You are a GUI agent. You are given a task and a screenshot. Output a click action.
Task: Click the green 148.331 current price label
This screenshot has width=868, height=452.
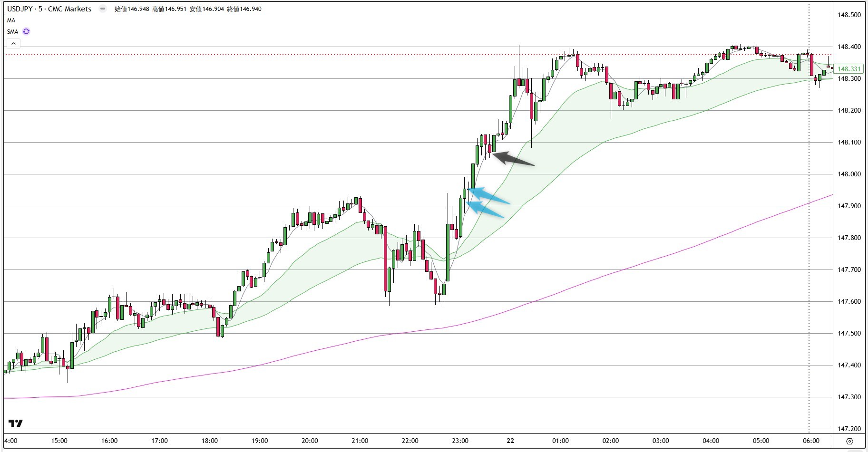point(849,69)
